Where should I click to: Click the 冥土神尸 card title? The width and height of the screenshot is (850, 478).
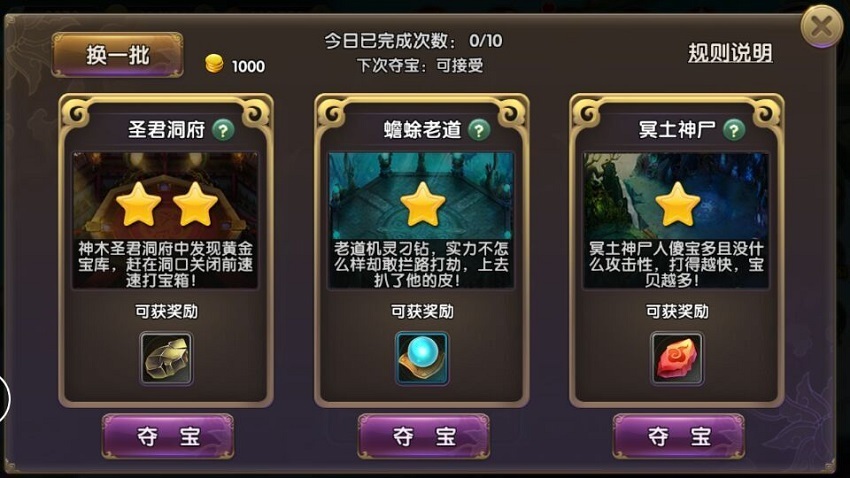pos(677,130)
